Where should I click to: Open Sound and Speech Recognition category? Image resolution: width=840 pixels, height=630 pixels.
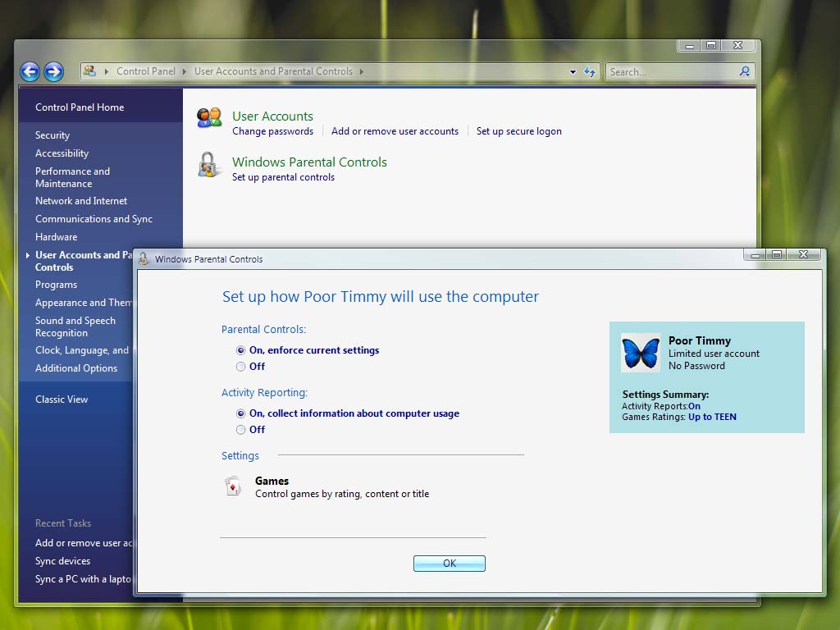click(75, 326)
